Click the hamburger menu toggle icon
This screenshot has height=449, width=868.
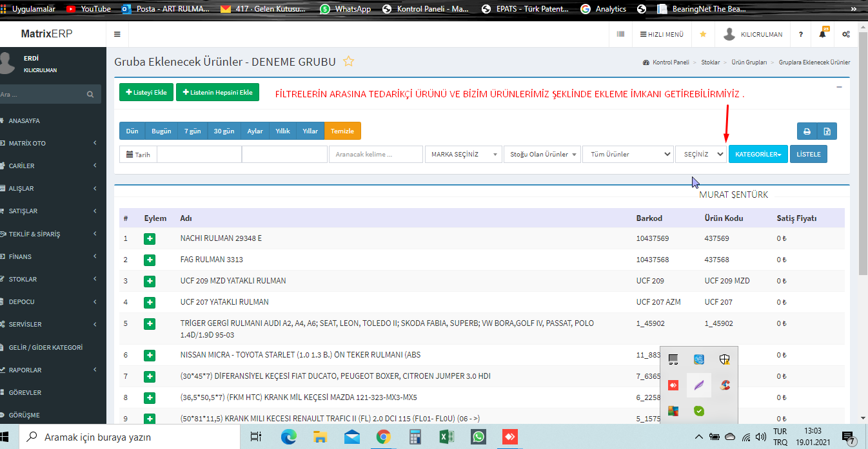pyautogui.click(x=117, y=35)
